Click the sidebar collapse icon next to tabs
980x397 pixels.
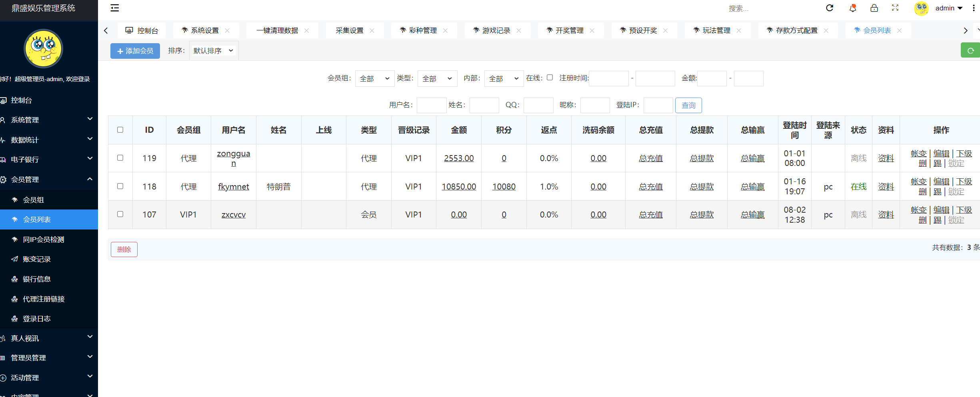114,8
